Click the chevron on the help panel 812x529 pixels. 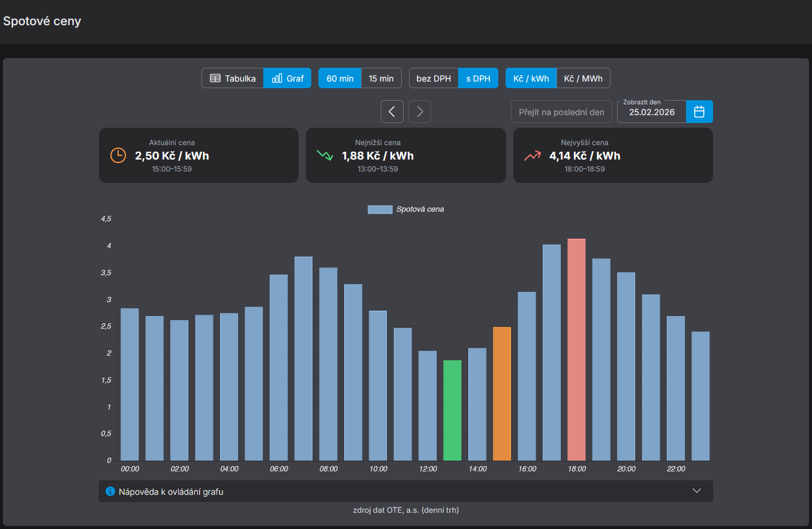tap(696, 491)
